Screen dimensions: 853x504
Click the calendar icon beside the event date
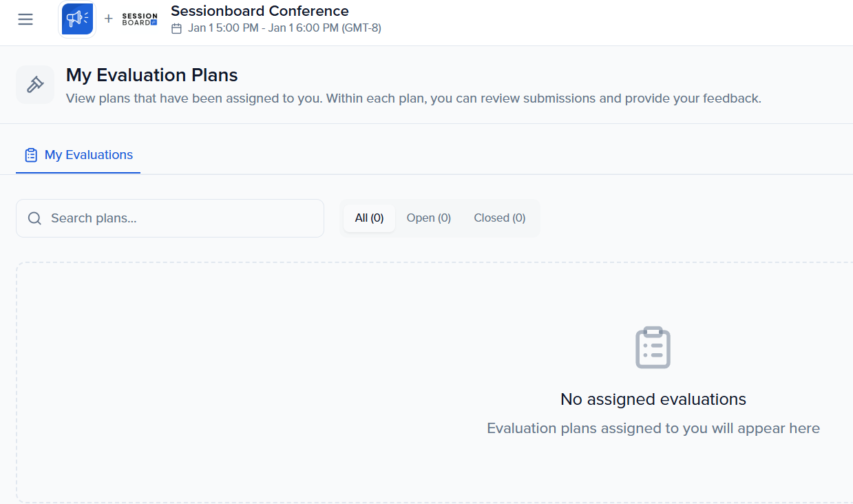(176, 28)
